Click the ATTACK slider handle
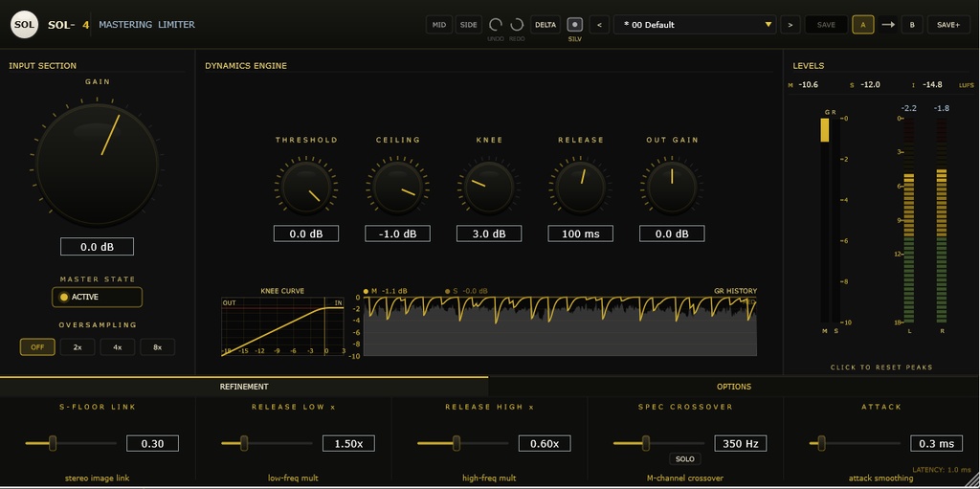Viewport: 980px width, 489px height. click(x=821, y=443)
